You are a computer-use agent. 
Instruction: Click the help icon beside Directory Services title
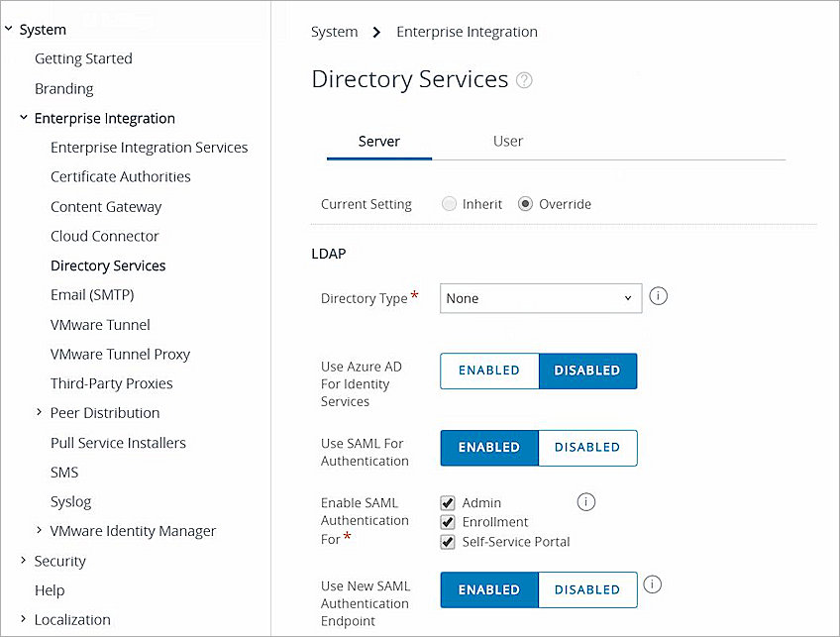coord(525,80)
